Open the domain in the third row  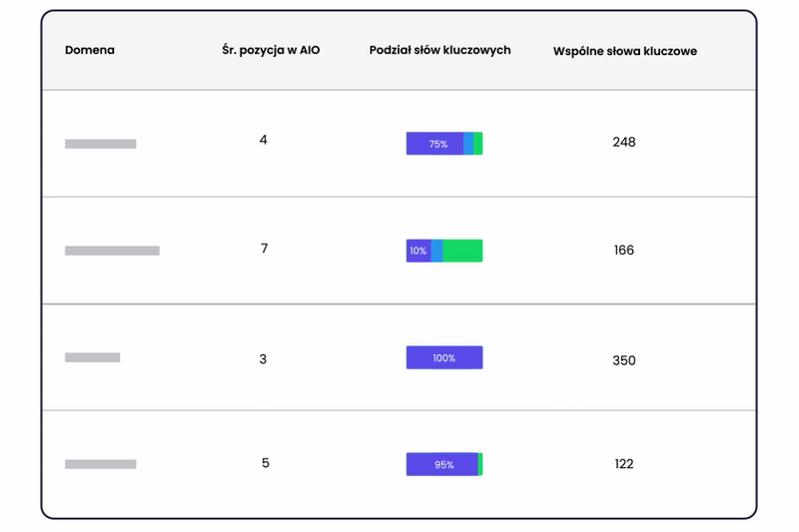pyautogui.click(x=92, y=357)
